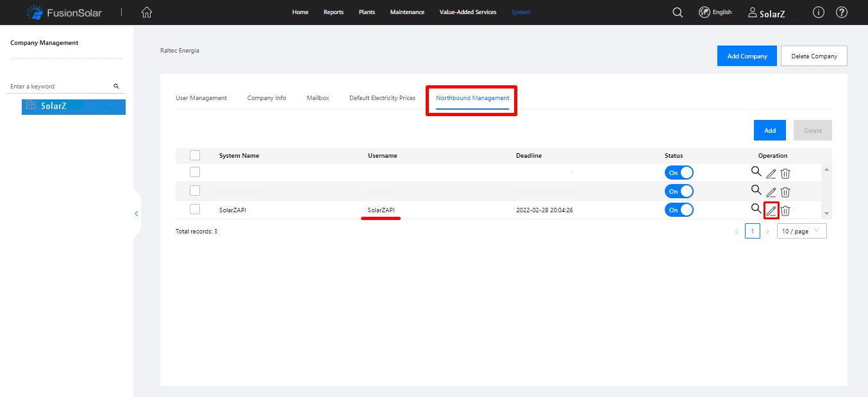
Task: Click the trash icon in first table row
Action: point(785,173)
